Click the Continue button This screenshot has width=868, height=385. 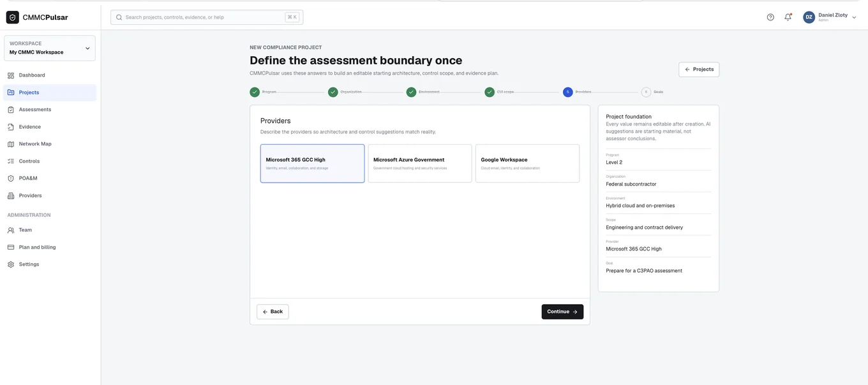click(x=562, y=312)
